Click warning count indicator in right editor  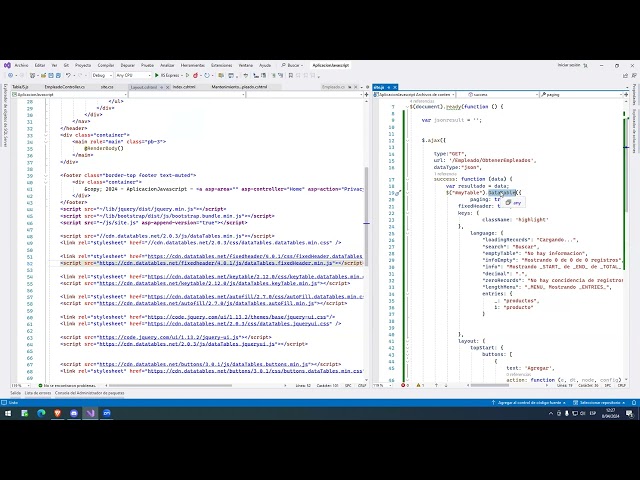[420, 385]
